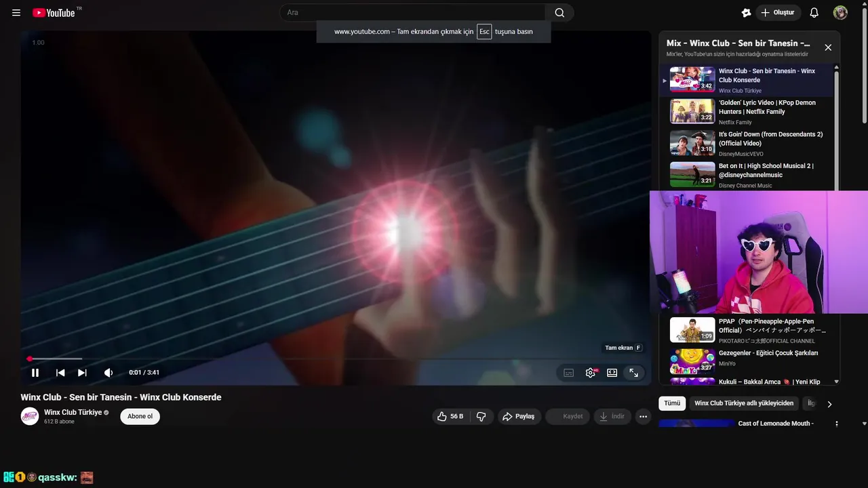Switch to theater mode view

[612, 373]
